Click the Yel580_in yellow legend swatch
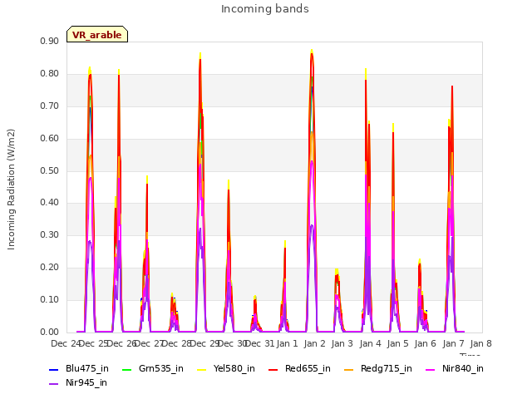 [x=201, y=369]
